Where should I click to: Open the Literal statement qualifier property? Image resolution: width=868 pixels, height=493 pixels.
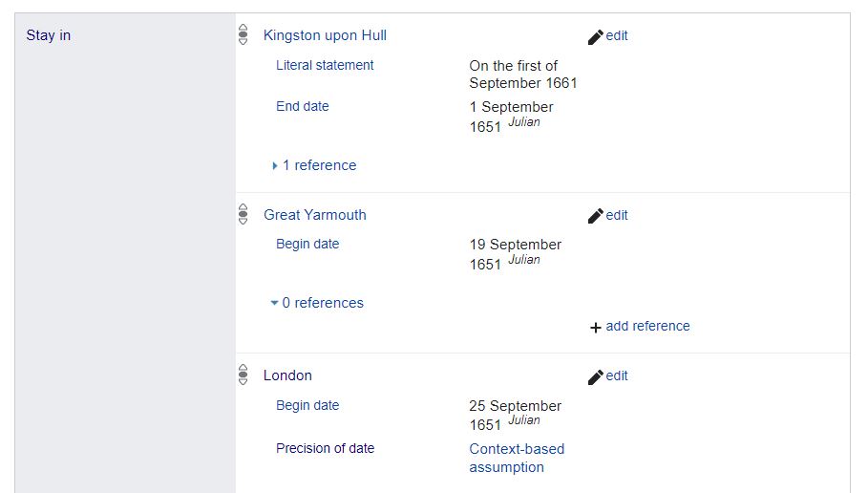[x=325, y=65]
